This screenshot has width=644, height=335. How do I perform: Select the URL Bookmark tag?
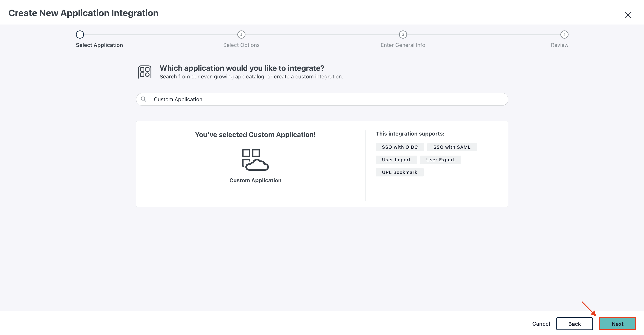pyautogui.click(x=399, y=172)
